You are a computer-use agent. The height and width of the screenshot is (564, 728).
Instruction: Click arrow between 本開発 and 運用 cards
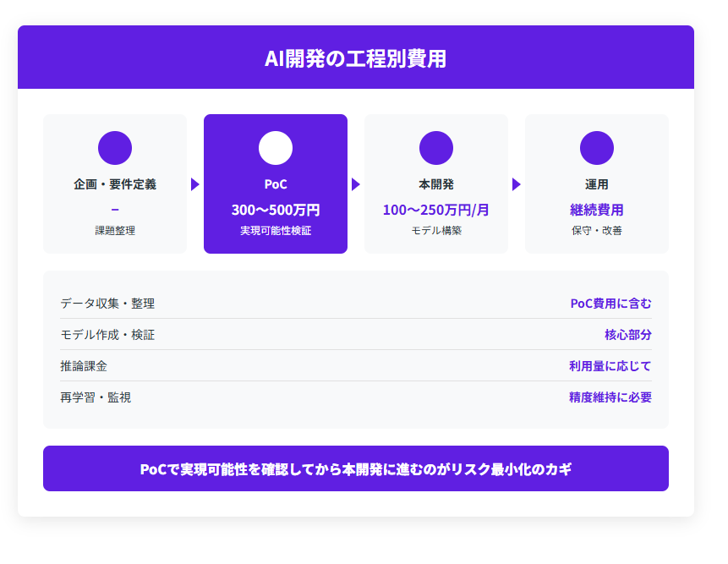517,184
